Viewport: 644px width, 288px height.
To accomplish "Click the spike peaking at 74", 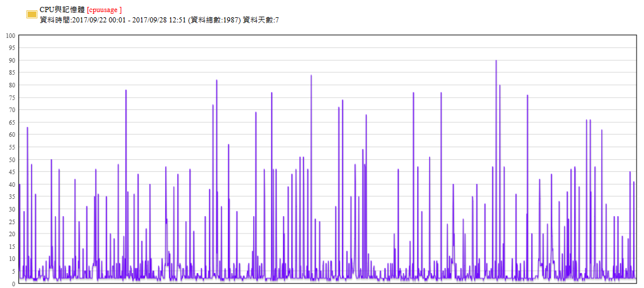I will (x=342, y=102).
